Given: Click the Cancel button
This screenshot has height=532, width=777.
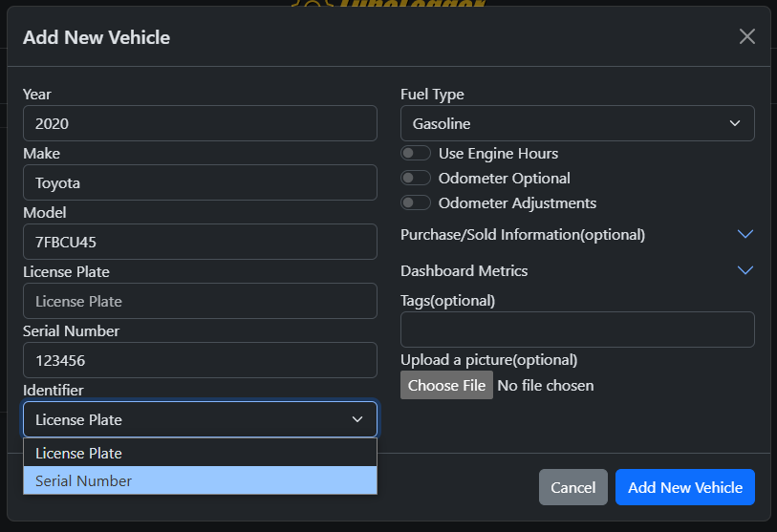Looking at the screenshot, I should (572, 487).
